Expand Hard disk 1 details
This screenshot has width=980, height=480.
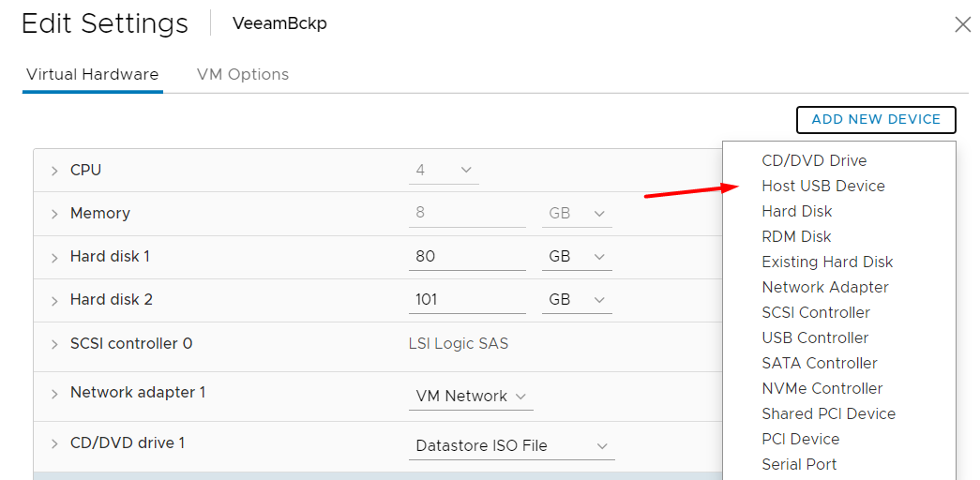tap(54, 257)
